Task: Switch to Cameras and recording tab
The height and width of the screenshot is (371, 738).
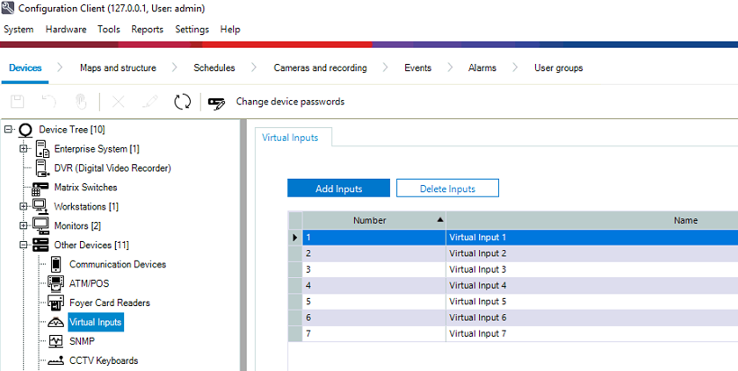Action: tap(320, 68)
